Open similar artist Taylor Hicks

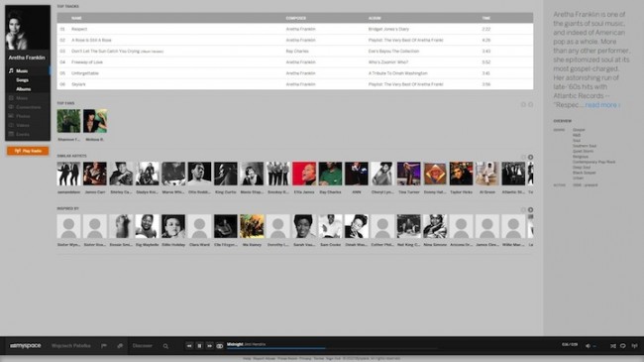click(461, 174)
